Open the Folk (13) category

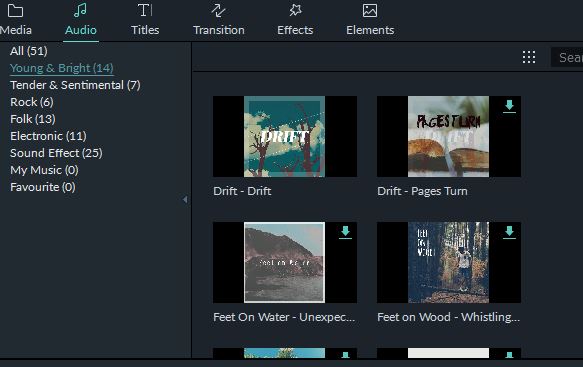point(33,119)
